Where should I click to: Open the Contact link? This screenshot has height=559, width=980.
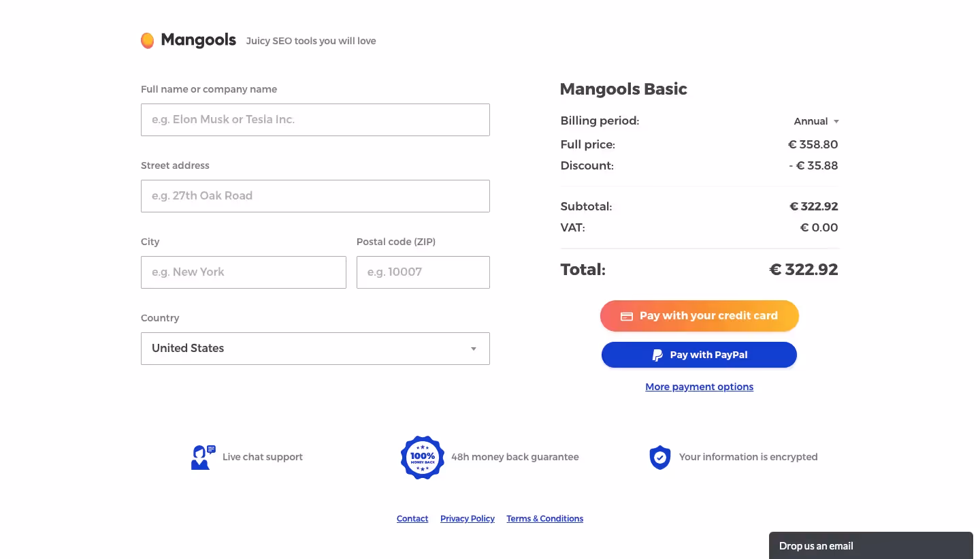click(x=412, y=518)
